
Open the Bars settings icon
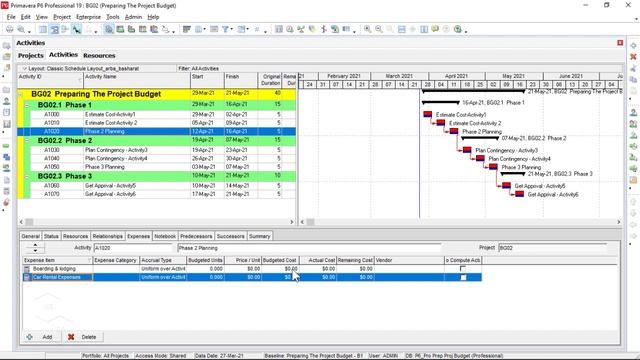point(187,29)
